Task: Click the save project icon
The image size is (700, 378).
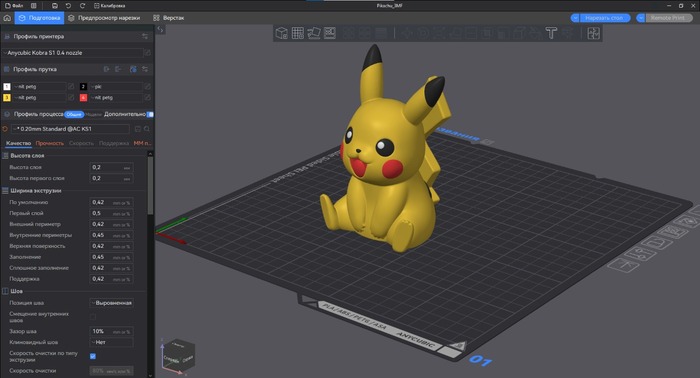Action: 54,6
